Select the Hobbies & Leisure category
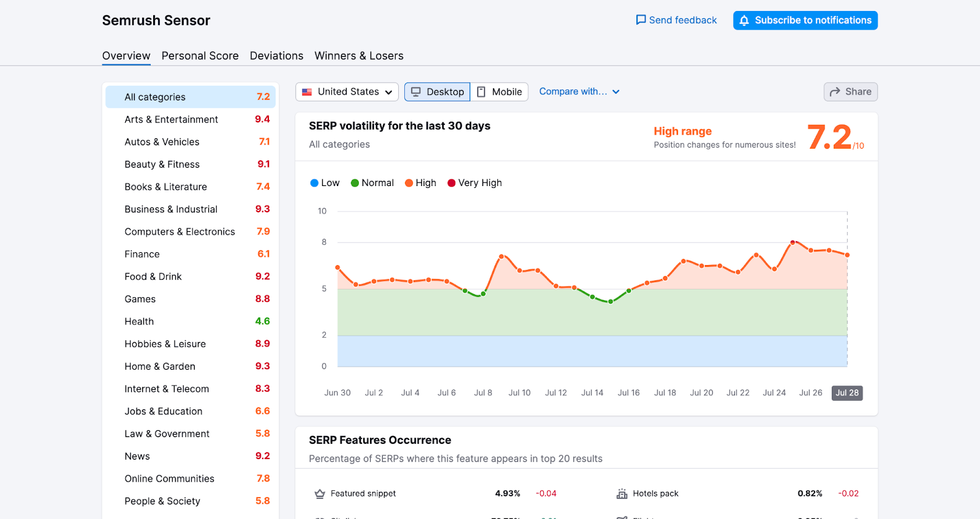This screenshot has width=980, height=519. pyautogui.click(x=190, y=344)
